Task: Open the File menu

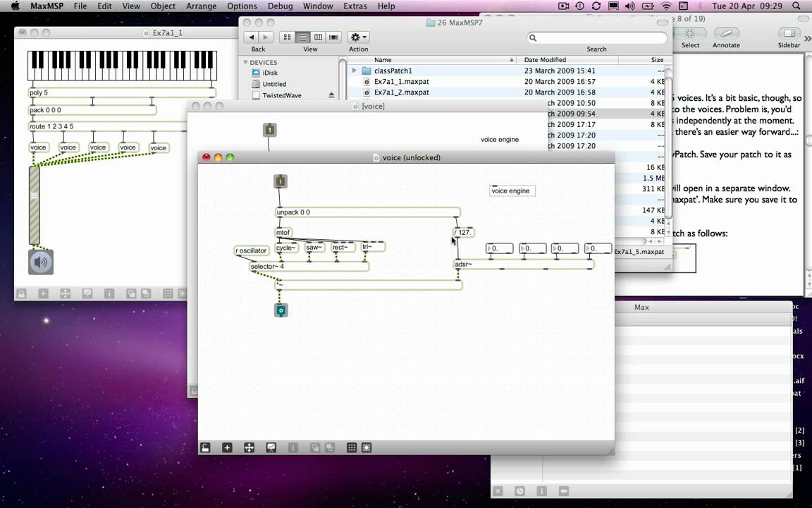Action: [80, 6]
